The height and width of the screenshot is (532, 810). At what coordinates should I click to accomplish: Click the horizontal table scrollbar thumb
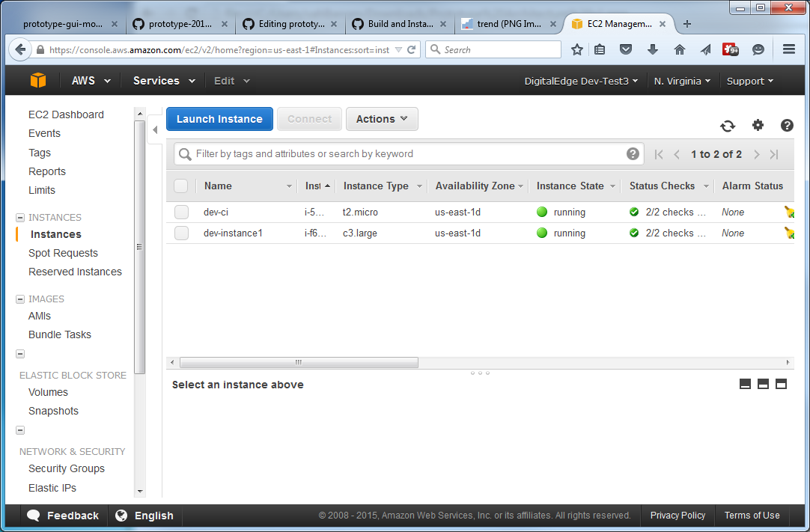[x=299, y=363]
